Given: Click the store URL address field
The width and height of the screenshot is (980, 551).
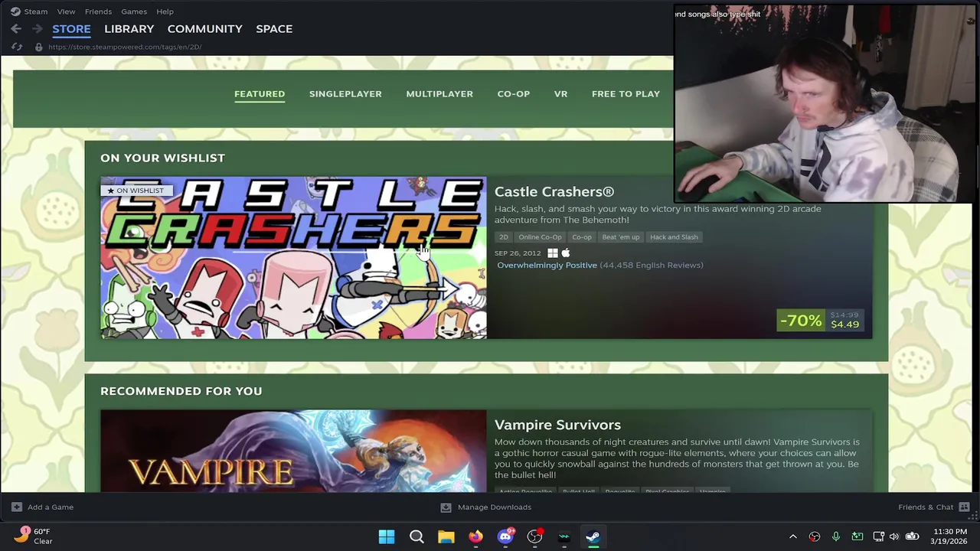Looking at the screenshot, I should (x=125, y=47).
